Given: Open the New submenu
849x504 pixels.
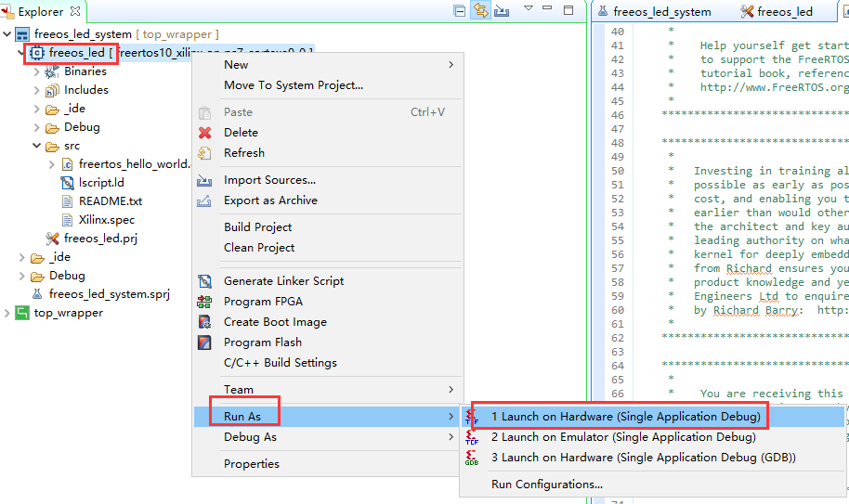Looking at the screenshot, I should (328, 65).
